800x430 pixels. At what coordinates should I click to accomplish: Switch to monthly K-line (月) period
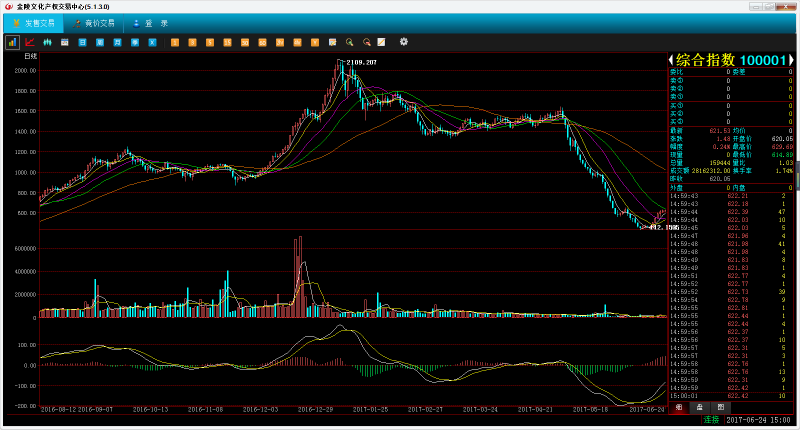pos(117,42)
